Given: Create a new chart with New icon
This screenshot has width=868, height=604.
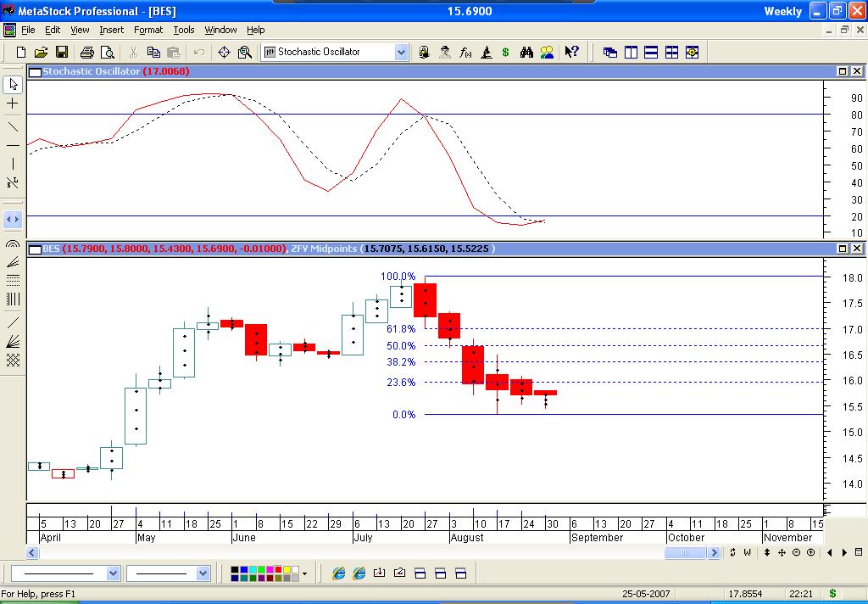Looking at the screenshot, I should point(21,52).
